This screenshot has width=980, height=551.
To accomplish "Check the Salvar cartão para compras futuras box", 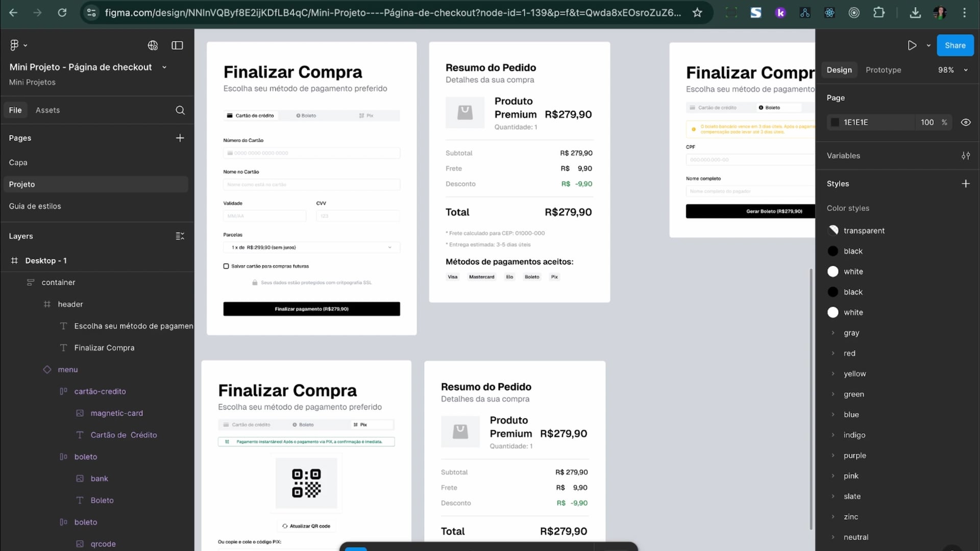I will 226,266.
